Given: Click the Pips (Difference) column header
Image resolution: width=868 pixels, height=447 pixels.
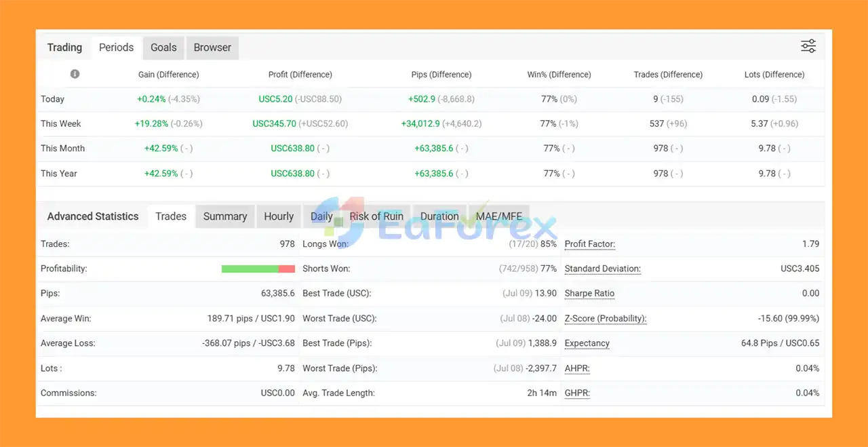Looking at the screenshot, I should (x=441, y=75).
